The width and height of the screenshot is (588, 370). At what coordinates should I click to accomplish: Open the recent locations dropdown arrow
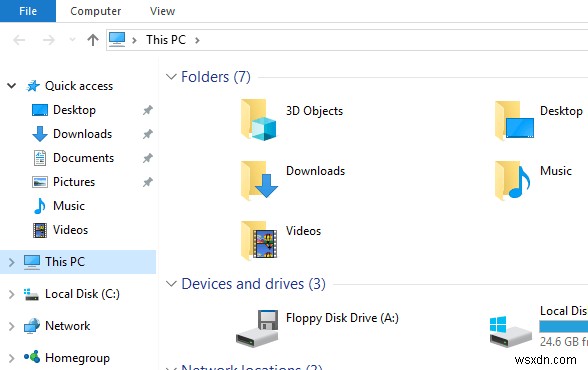click(x=72, y=40)
